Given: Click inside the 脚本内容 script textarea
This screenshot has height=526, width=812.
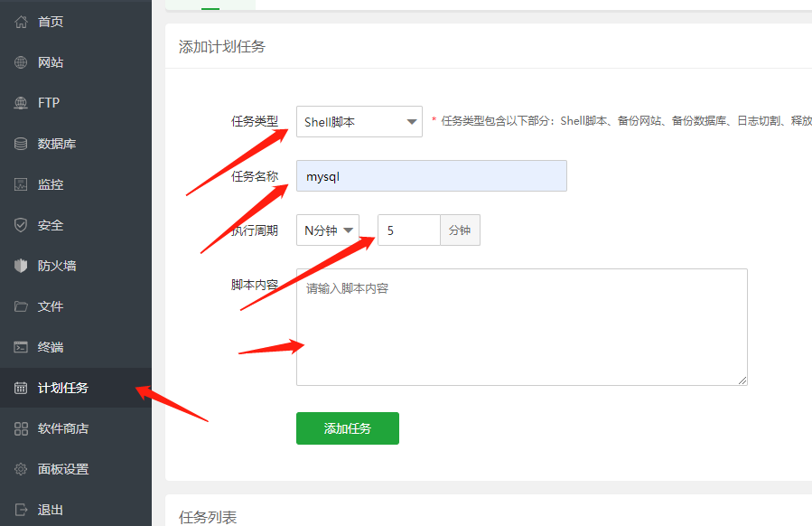Looking at the screenshot, I should [x=521, y=327].
